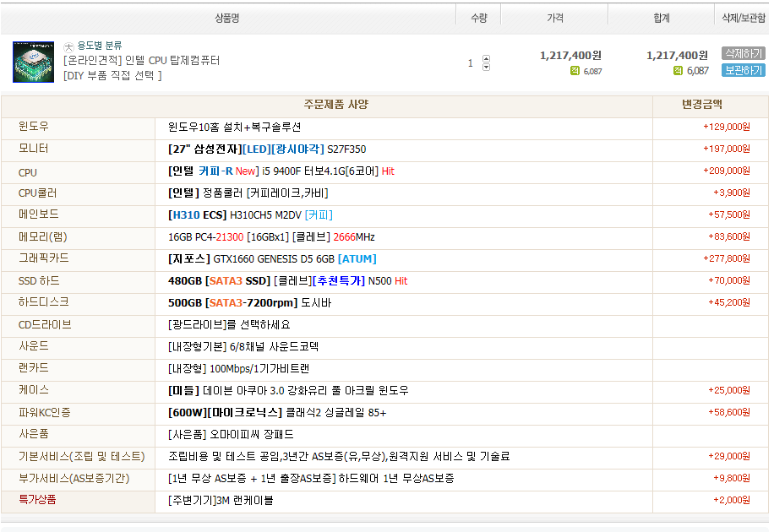Click the +29,000원 price cell
The image size is (774, 532).
pyautogui.click(x=729, y=456)
